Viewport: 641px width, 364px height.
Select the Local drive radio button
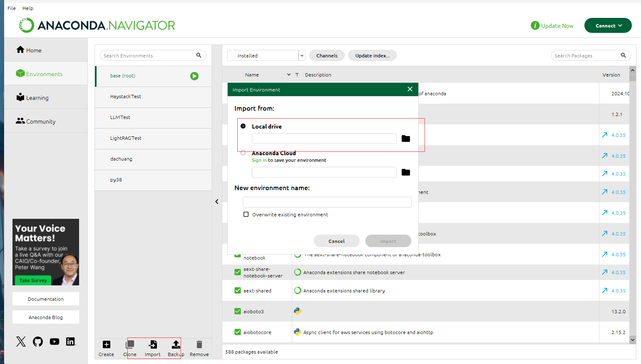point(243,126)
